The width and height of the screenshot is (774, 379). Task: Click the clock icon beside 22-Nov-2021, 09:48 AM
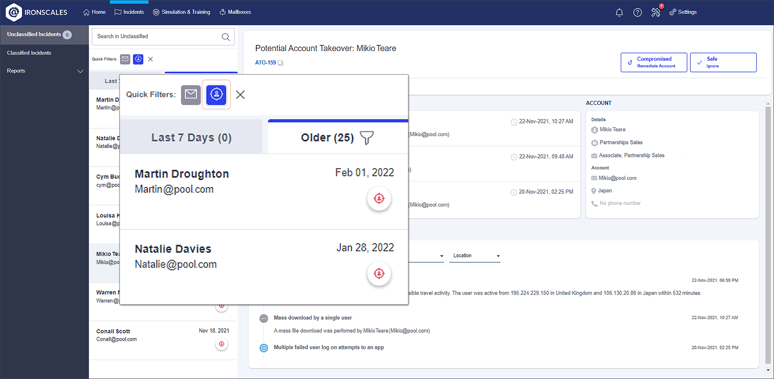point(514,157)
